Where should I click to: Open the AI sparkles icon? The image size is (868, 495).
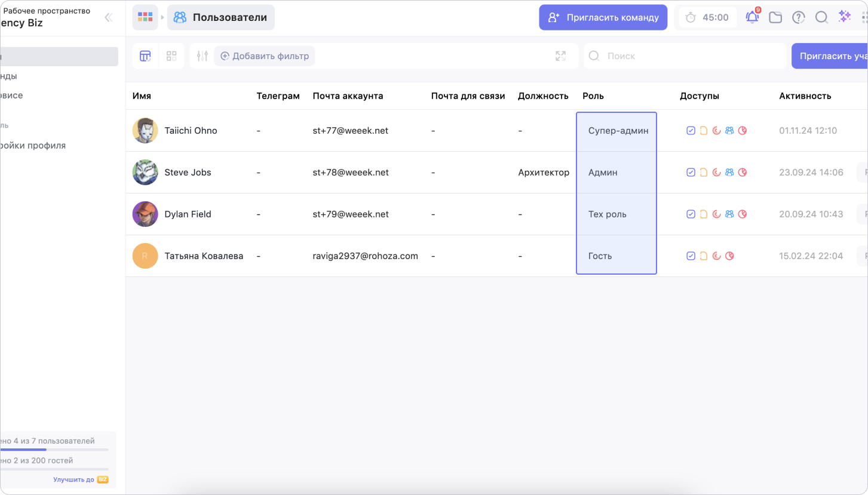coord(845,17)
